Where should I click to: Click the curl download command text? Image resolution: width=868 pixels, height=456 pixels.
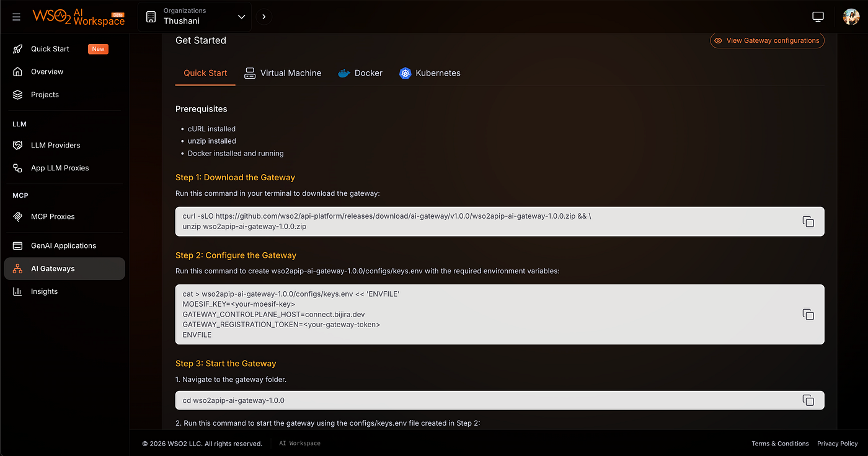tap(387, 221)
